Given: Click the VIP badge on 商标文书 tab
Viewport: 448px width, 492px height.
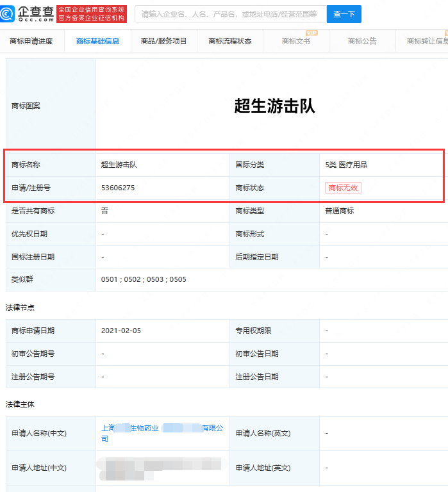Looking at the screenshot, I should [x=311, y=33].
